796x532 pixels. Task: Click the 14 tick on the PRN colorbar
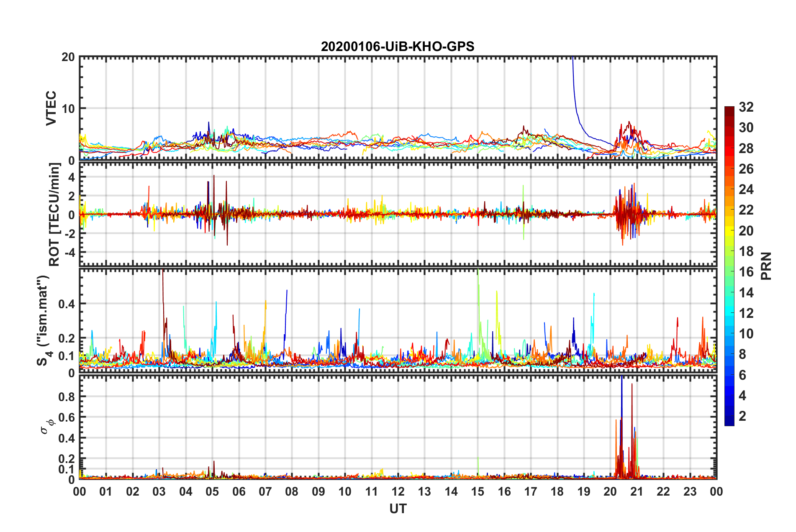point(746,292)
